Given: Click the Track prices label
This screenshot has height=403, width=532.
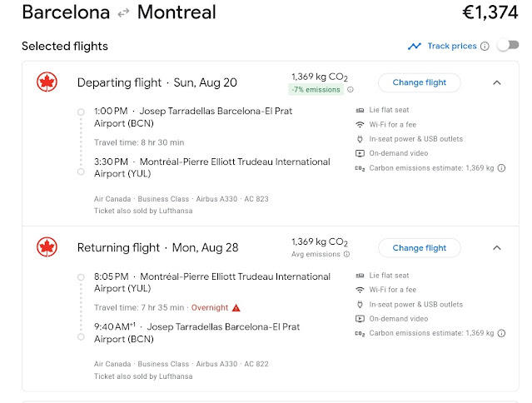Looking at the screenshot, I should click(x=451, y=46).
